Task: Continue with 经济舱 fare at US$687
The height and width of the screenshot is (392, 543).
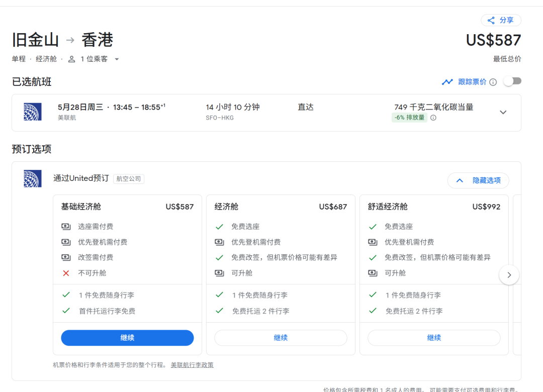Action: 281,338
